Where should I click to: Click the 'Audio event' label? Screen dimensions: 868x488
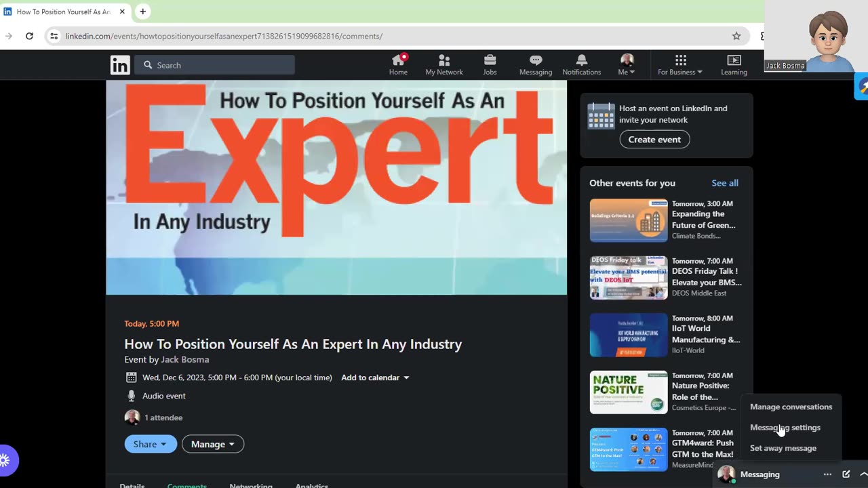tap(163, 396)
